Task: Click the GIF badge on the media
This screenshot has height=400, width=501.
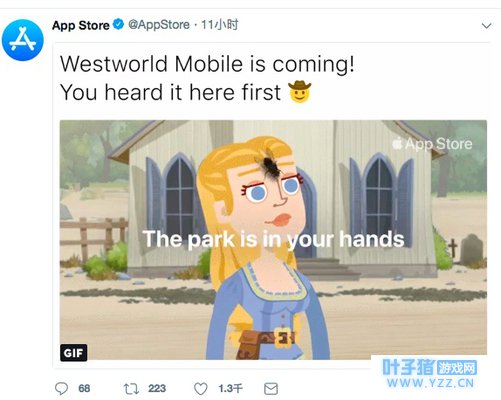Action: pos(74,353)
